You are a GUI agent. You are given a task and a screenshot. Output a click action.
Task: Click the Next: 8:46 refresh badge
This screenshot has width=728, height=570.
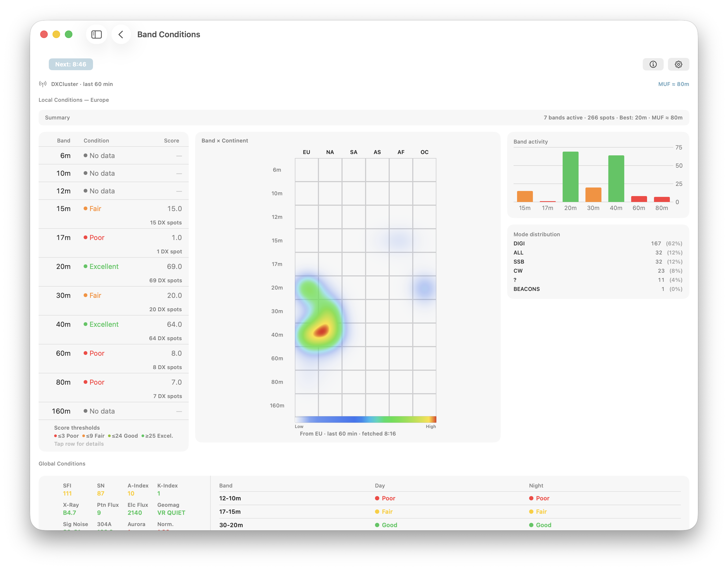71,64
